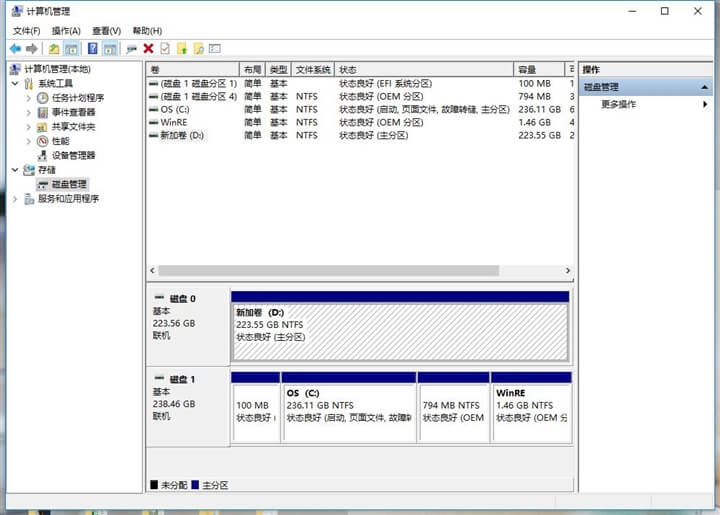The height and width of the screenshot is (515, 720).
Task: Collapse the 存储 tree node
Action: pyautogui.click(x=14, y=170)
